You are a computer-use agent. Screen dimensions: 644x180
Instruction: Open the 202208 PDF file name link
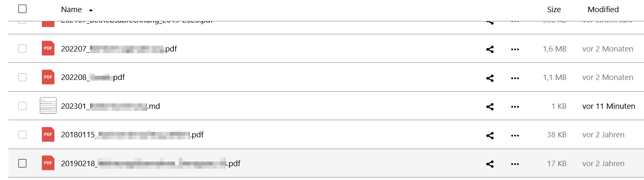click(93, 77)
